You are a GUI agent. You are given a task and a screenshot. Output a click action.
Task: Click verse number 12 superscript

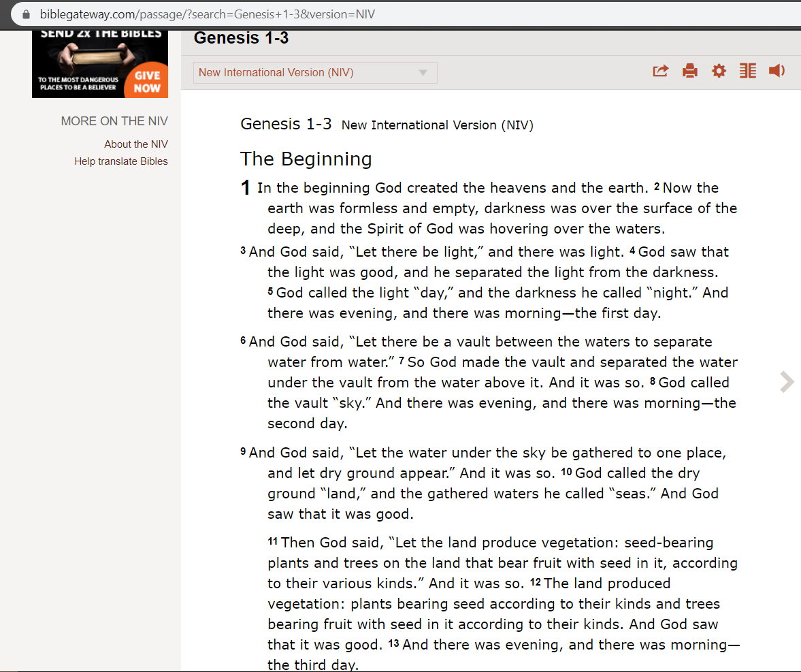536,582
